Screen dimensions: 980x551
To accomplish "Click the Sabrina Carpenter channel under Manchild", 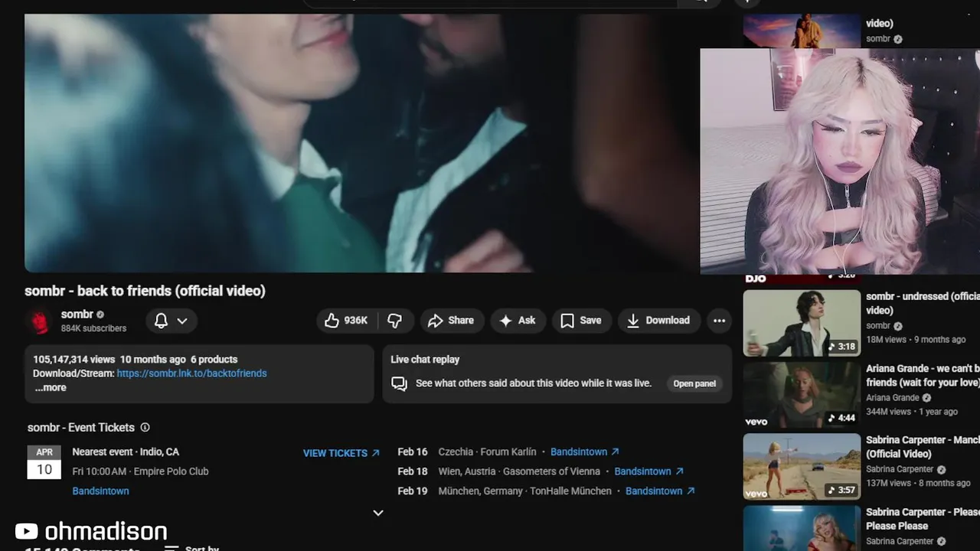I will [x=900, y=469].
